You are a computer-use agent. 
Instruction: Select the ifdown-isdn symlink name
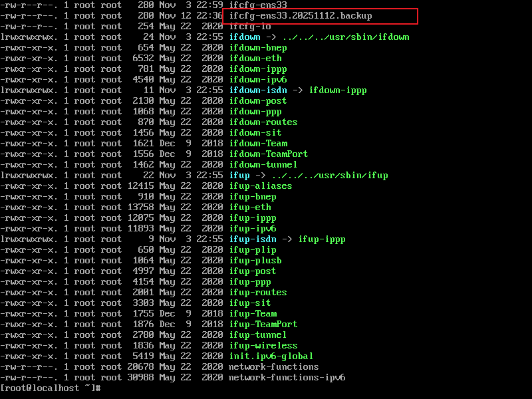click(258, 90)
